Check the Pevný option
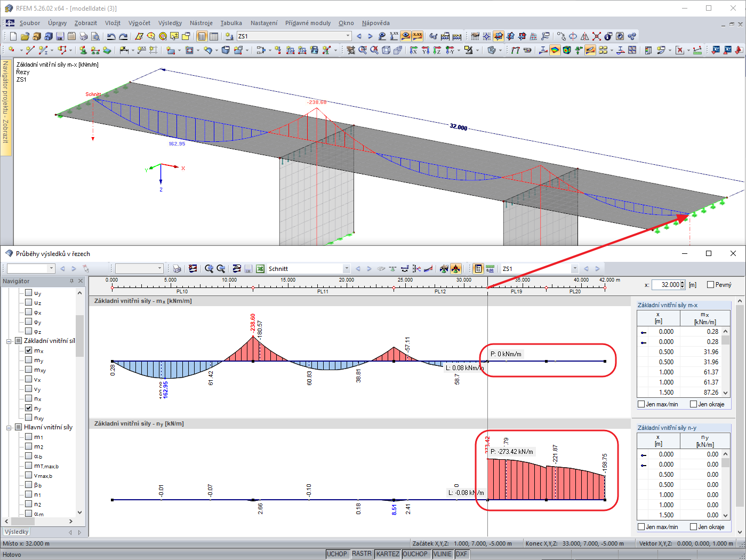746x560 pixels. 710,285
